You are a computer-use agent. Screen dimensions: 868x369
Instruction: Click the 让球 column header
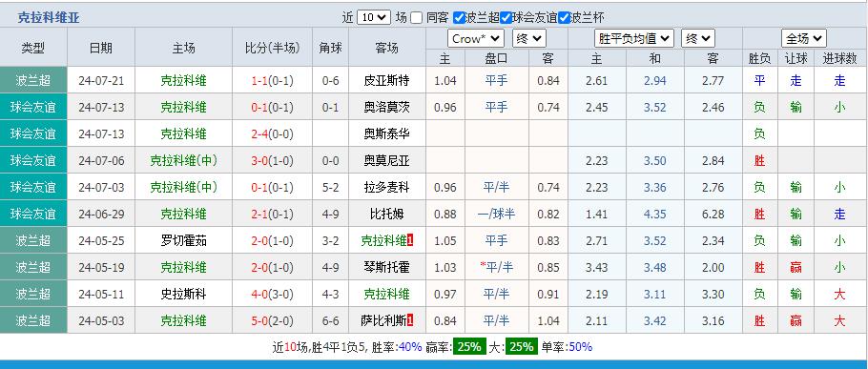click(x=796, y=59)
